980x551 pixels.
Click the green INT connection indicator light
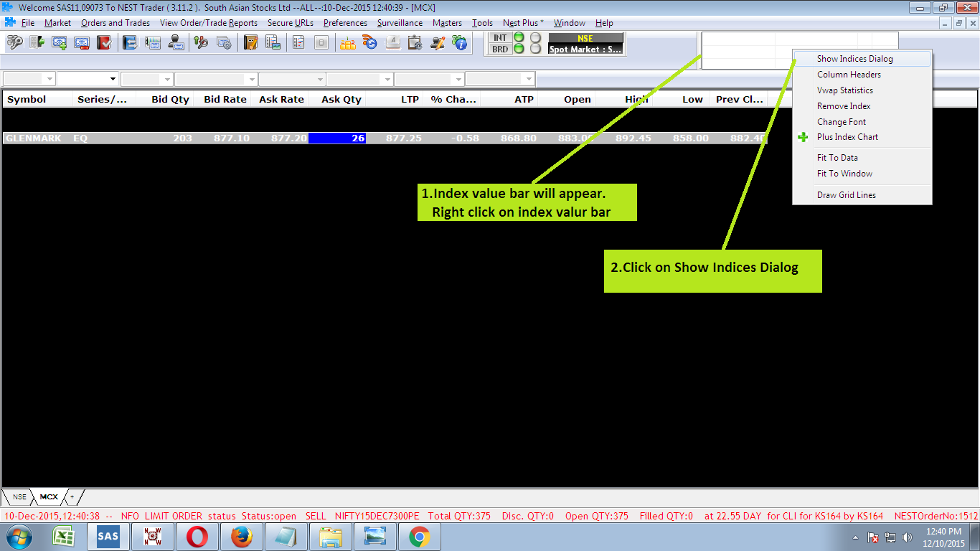[519, 37]
